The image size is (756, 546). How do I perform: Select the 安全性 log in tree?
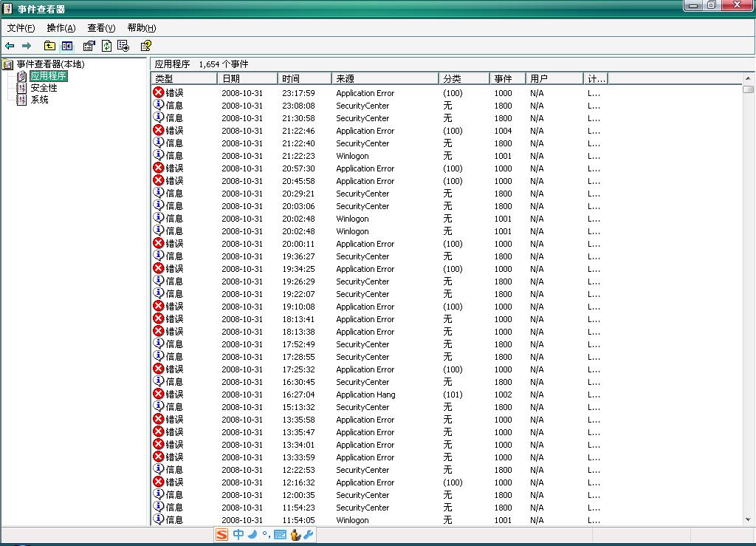[x=44, y=88]
